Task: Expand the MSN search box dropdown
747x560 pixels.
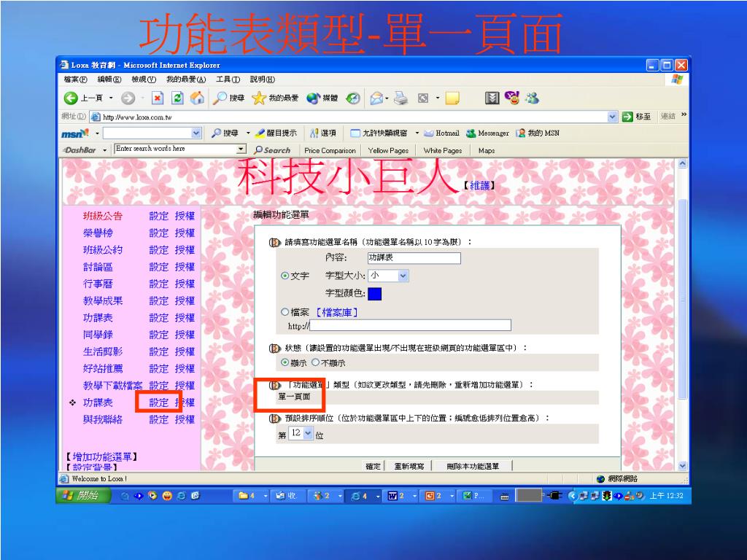Action: click(196, 133)
